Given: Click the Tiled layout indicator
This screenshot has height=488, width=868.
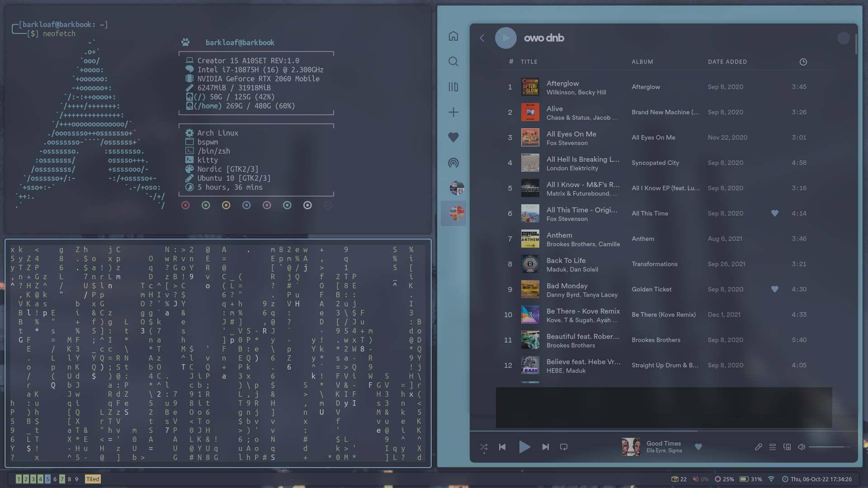Looking at the screenshot, I should coord(93,479).
